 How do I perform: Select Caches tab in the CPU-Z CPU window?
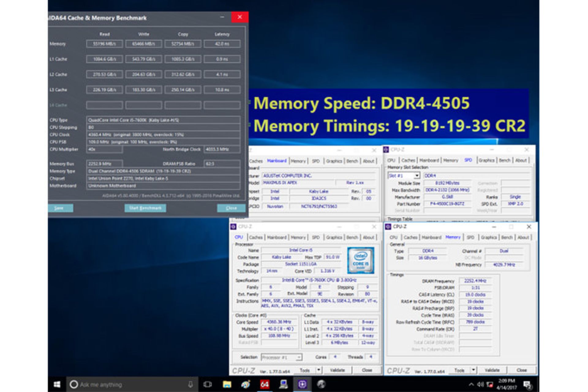[x=256, y=237]
